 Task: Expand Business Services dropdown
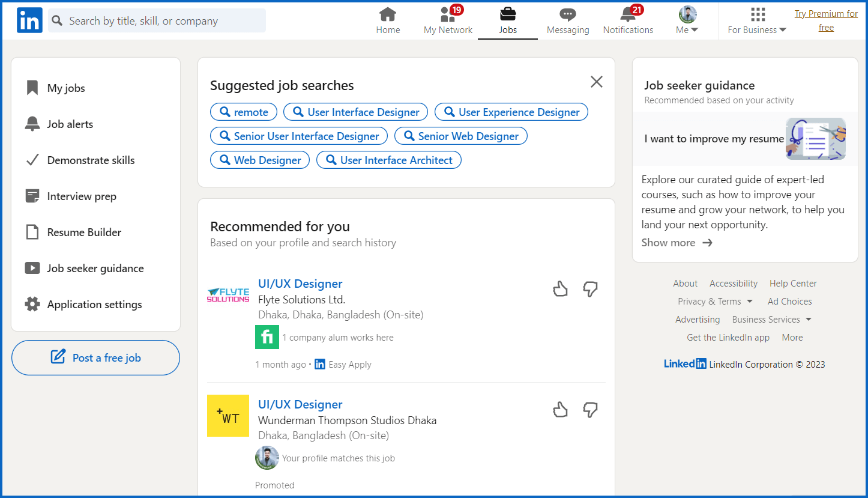(771, 320)
